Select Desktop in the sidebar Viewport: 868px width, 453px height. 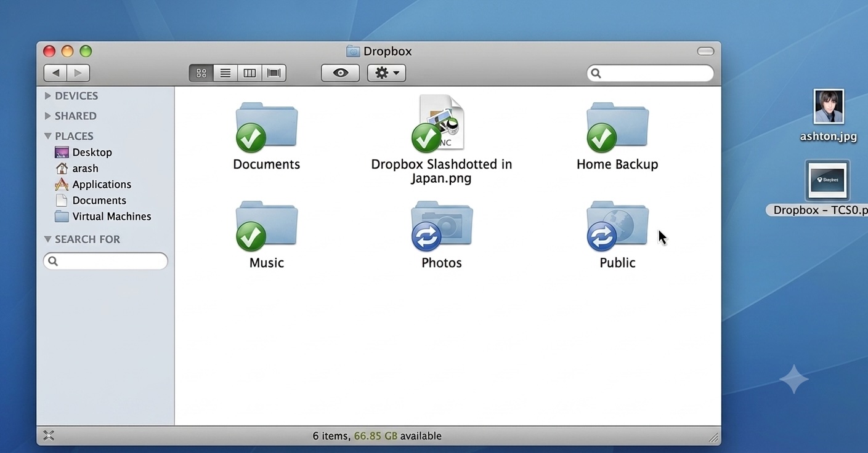point(83,152)
